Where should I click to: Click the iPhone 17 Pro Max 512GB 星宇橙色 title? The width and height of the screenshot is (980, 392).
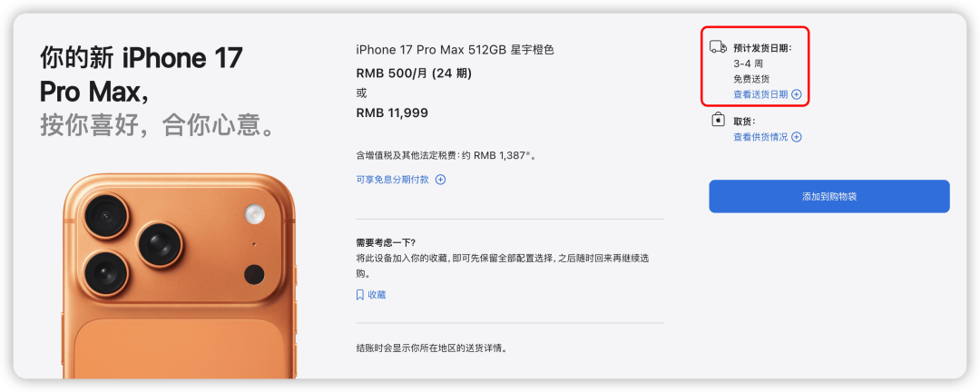coord(455,50)
